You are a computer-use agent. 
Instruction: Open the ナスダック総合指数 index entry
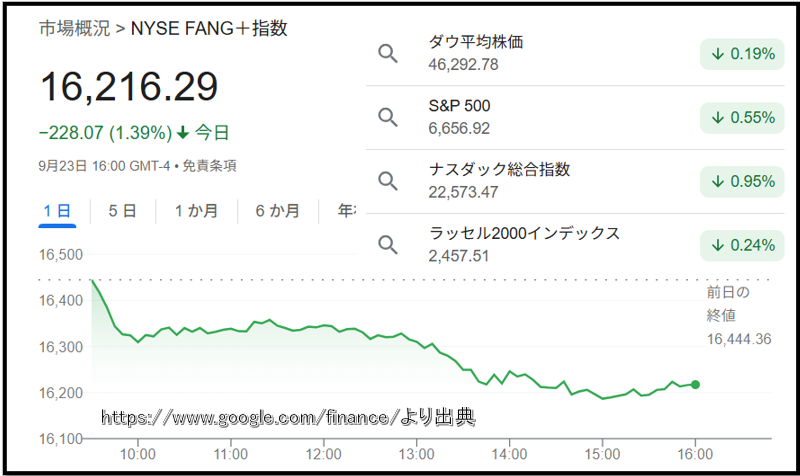pyautogui.click(x=499, y=170)
